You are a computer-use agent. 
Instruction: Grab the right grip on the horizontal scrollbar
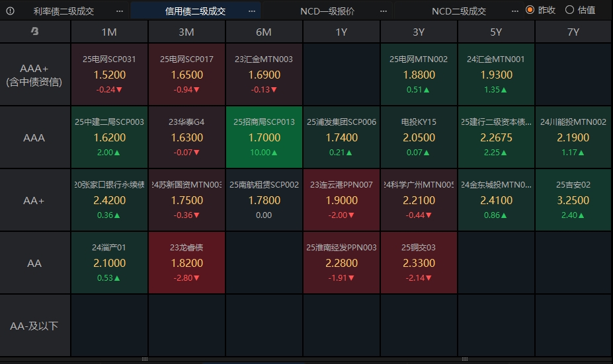[x=465, y=359]
